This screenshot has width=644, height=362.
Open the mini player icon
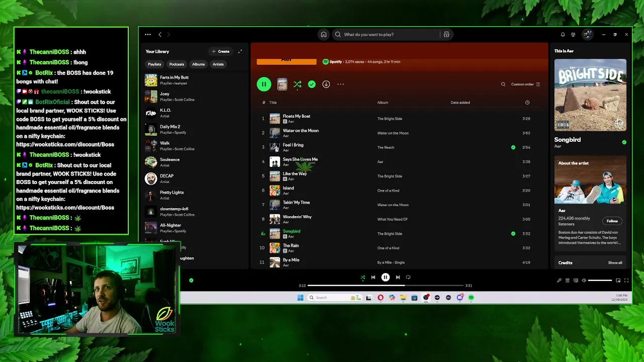tap(618, 281)
